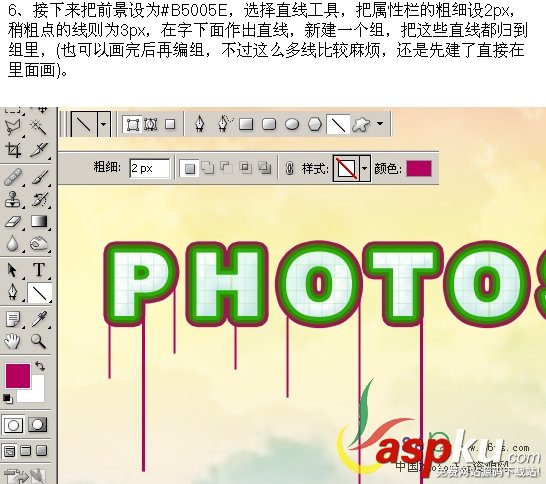The width and height of the screenshot is (546, 484).
Task: Click the 粗细 weight input field
Action: point(149,168)
